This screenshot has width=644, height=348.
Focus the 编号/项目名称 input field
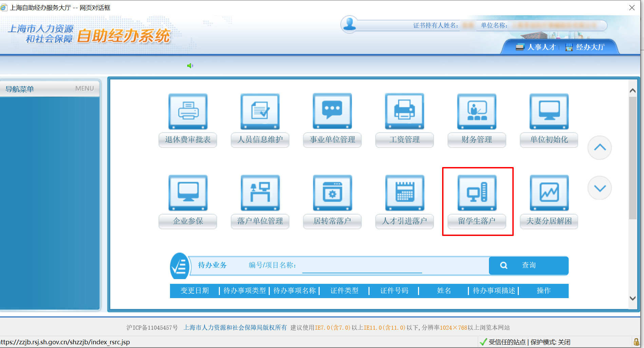tap(362, 265)
